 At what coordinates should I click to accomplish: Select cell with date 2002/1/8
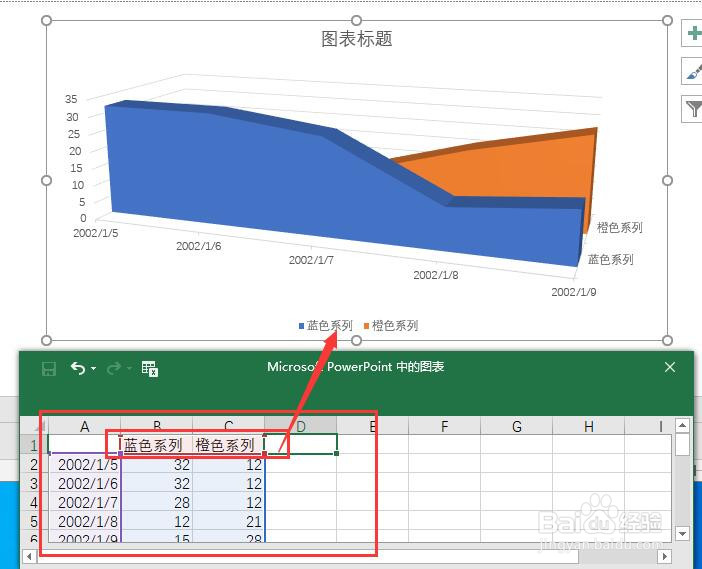coord(85,521)
